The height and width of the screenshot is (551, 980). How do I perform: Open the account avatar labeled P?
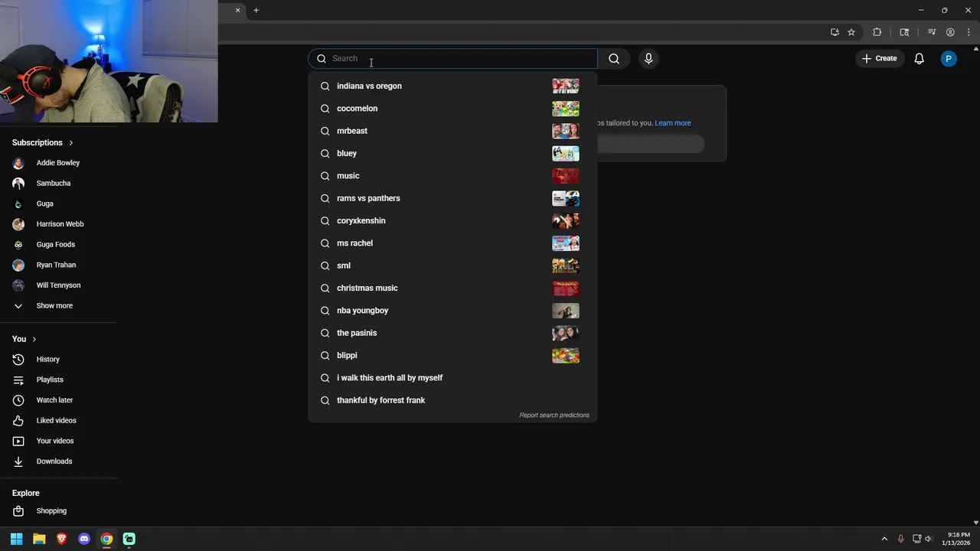tap(949, 59)
